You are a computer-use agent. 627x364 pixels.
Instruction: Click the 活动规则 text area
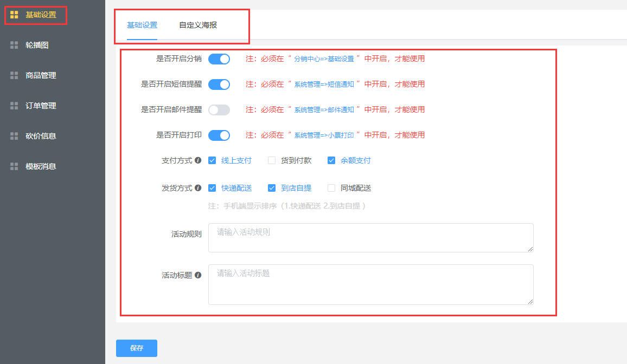[370, 238]
